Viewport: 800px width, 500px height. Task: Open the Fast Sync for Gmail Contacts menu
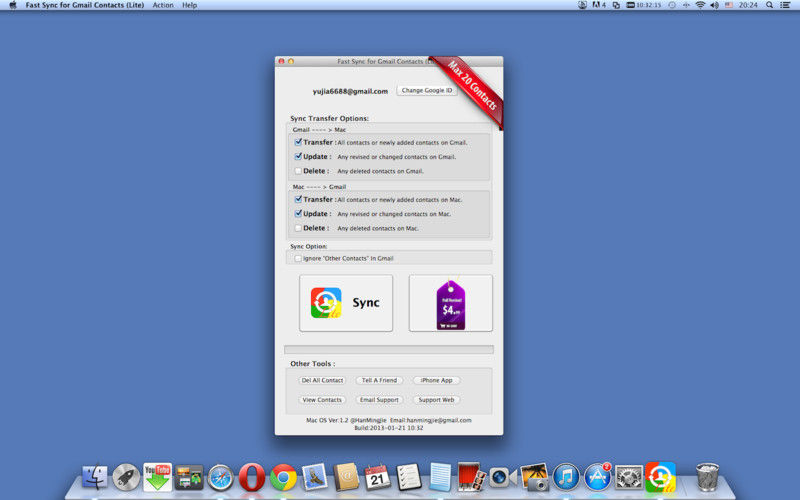click(85, 5)
